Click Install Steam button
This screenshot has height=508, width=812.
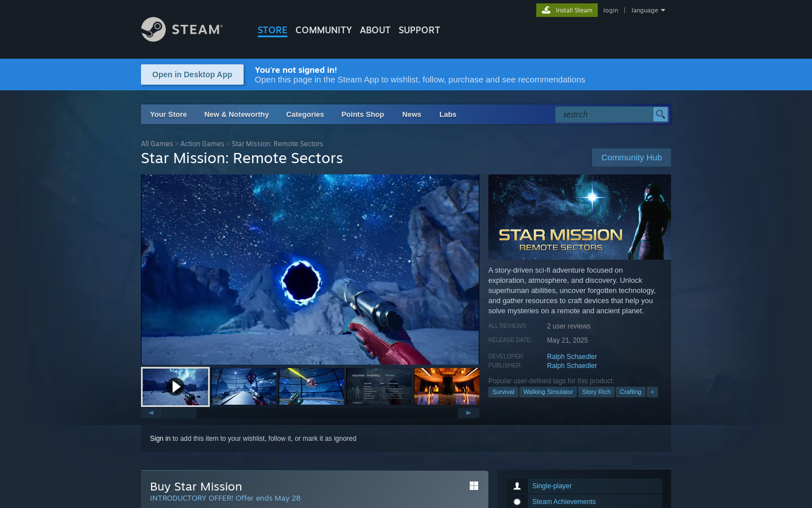(x=567, y=10)
